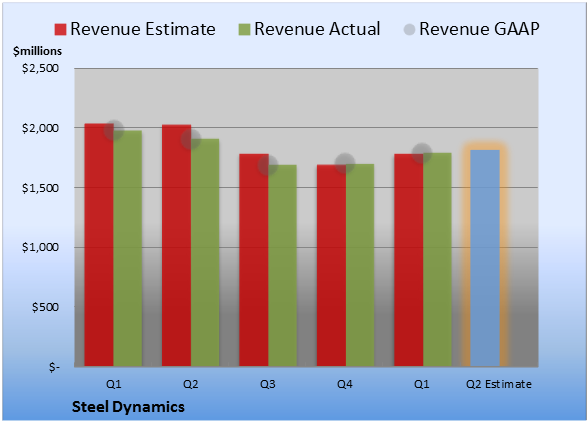Select the "Revenue Estimate" legend label
This screenshot has height=422, width=588.
143,29
